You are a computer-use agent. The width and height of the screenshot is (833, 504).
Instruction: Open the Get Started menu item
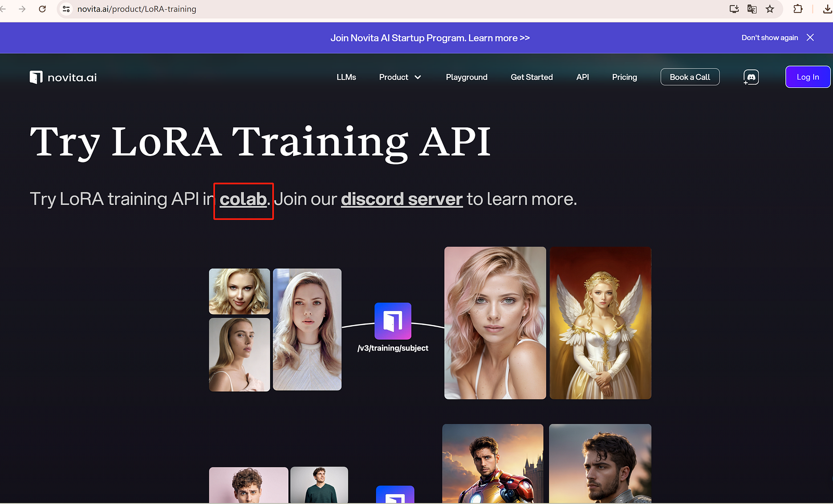coord(532,77)
